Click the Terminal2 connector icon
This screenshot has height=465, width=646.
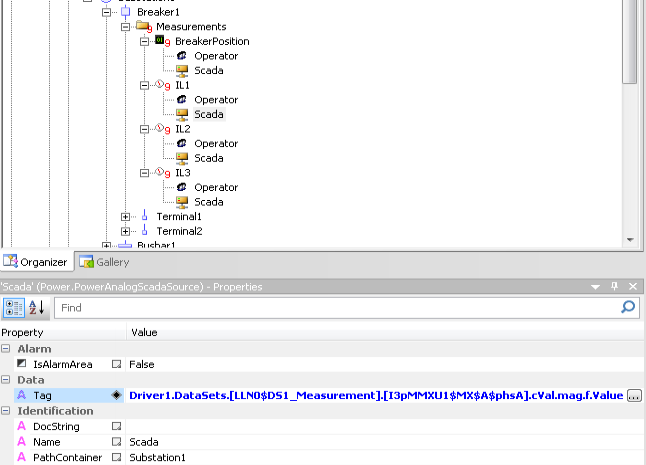[x=145, y=231]
